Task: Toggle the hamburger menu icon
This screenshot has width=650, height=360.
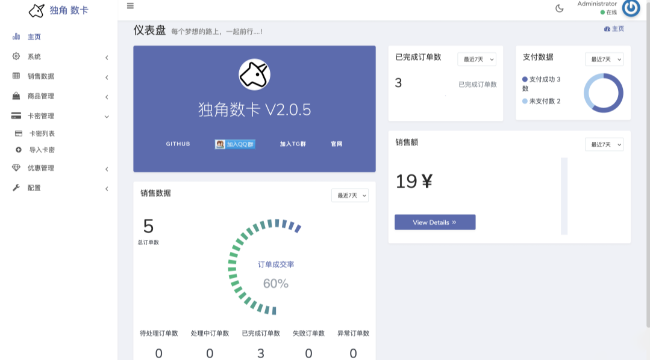Action: [x=130, y=6]
